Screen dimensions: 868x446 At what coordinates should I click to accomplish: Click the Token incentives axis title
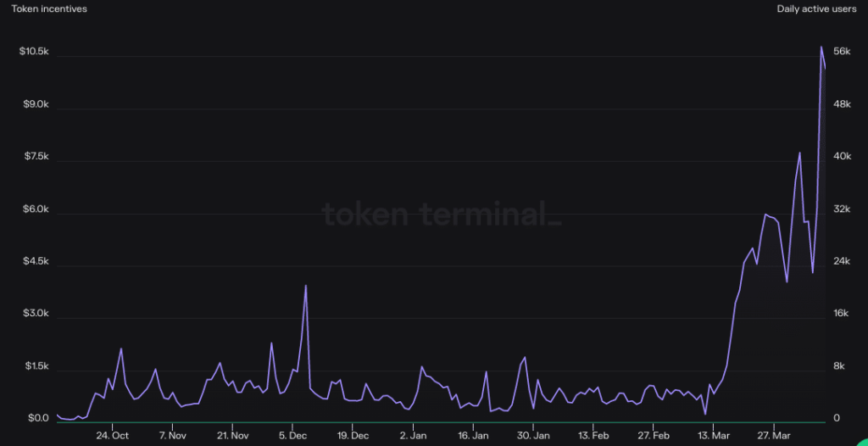49,9
